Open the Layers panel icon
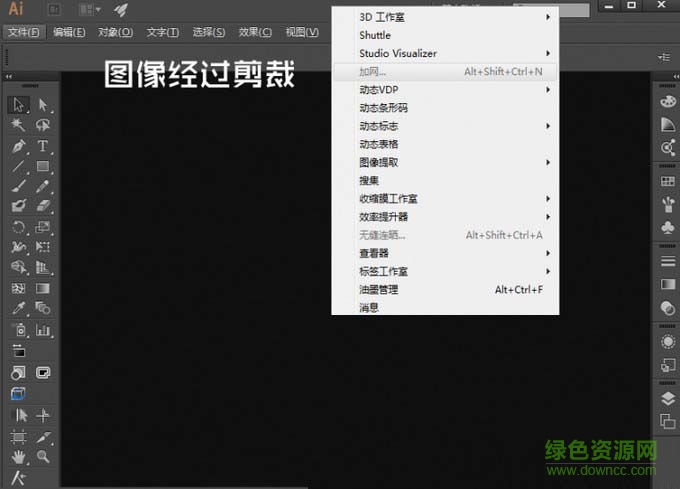The height and width of the screenshot is (489, 680). click(x=668, y=398)
